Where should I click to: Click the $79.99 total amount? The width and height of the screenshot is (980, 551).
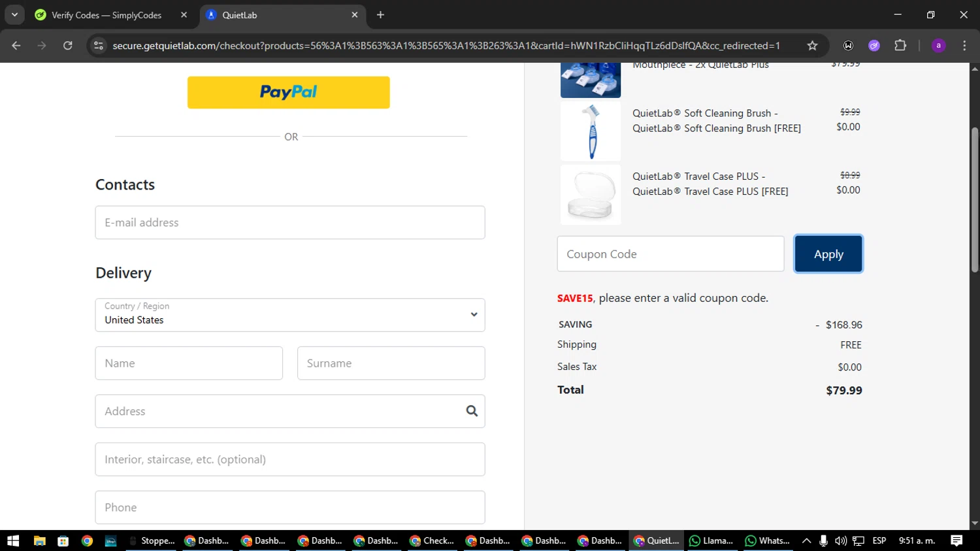[844, 390]
